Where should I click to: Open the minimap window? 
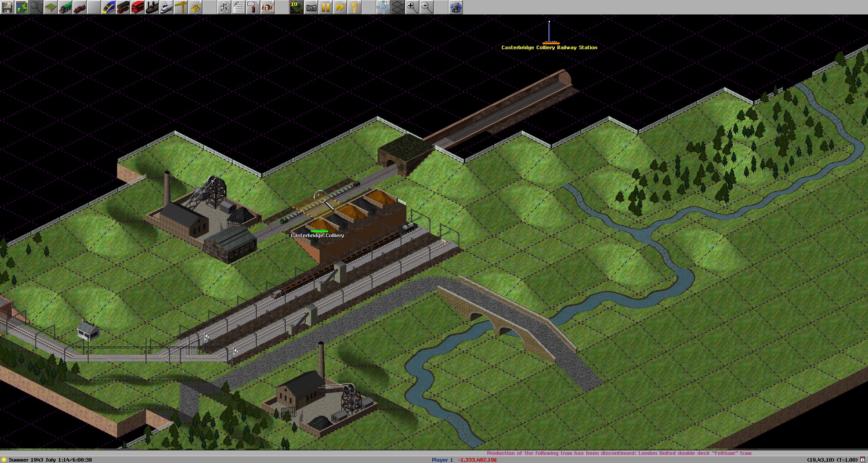(22, 7)
